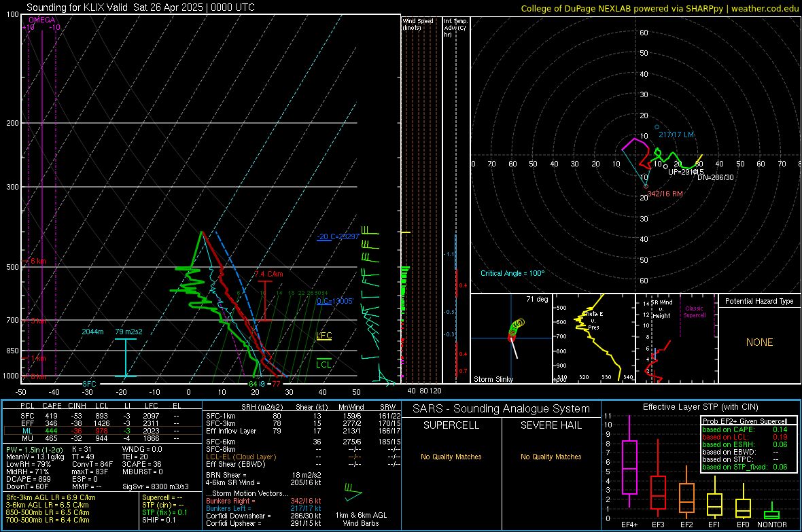The image size is (802, 532).
Task: Click 'Effective Layer STP (with CIN)' title
Action: tap(700, 407)
